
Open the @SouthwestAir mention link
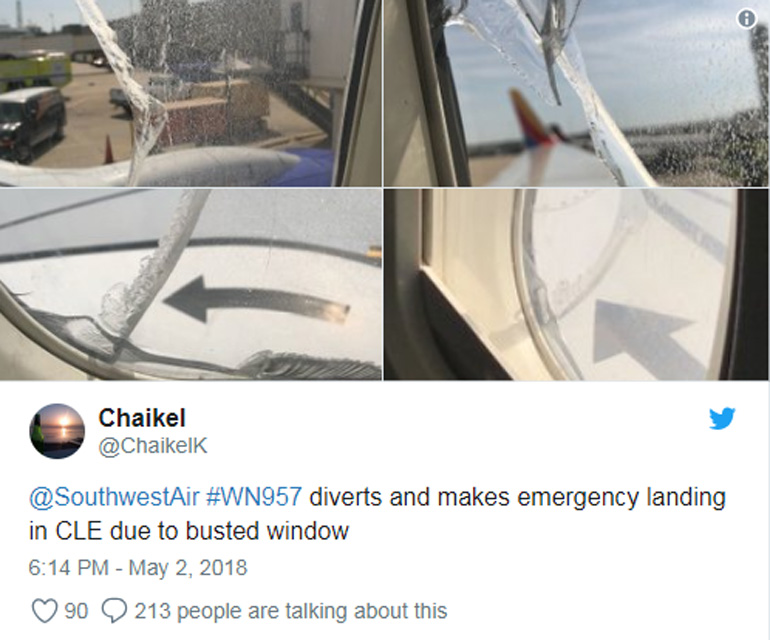[114, 497]
